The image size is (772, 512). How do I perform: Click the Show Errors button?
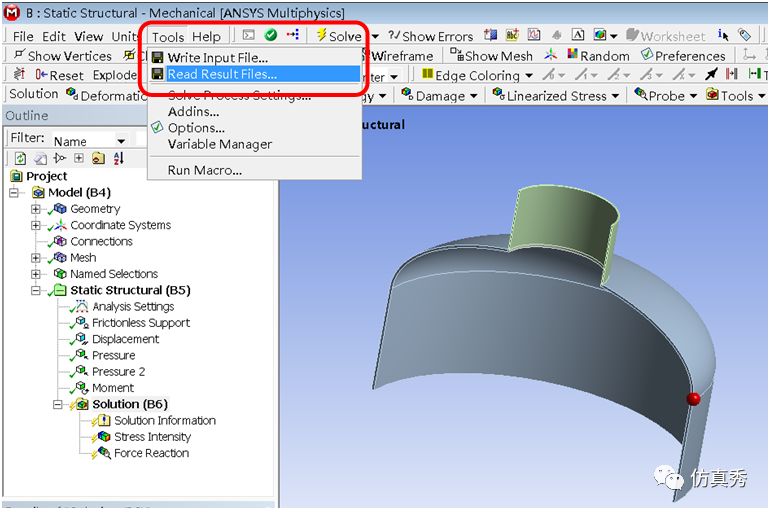(431, 36)
